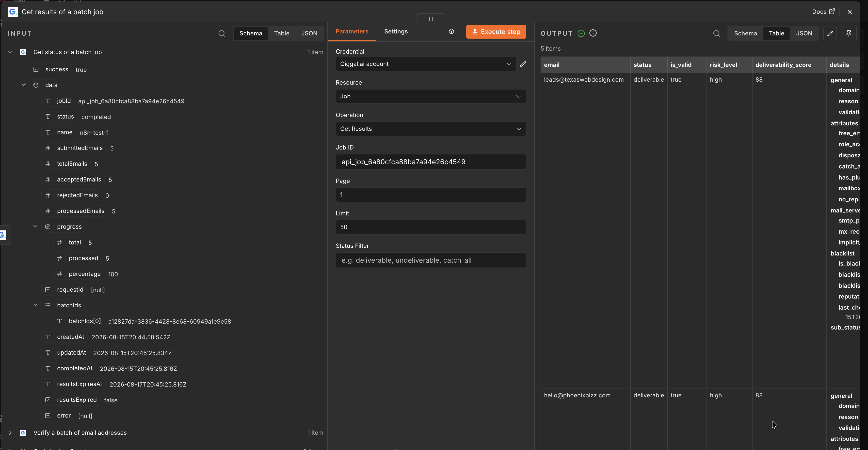Screen dimensions: 868x450
Task: Click the null type icon beside requestId
Action: [48, 290]
